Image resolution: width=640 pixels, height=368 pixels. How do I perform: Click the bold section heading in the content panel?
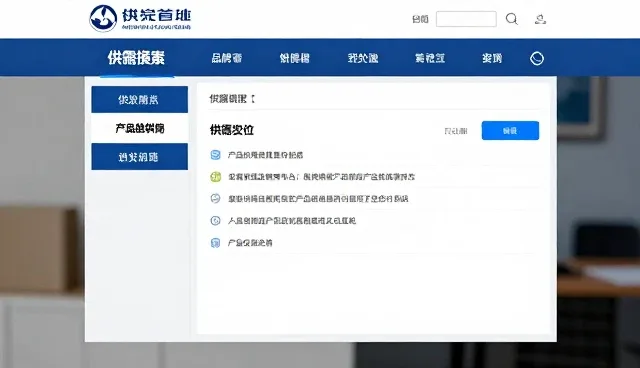[x=232, y=130]
